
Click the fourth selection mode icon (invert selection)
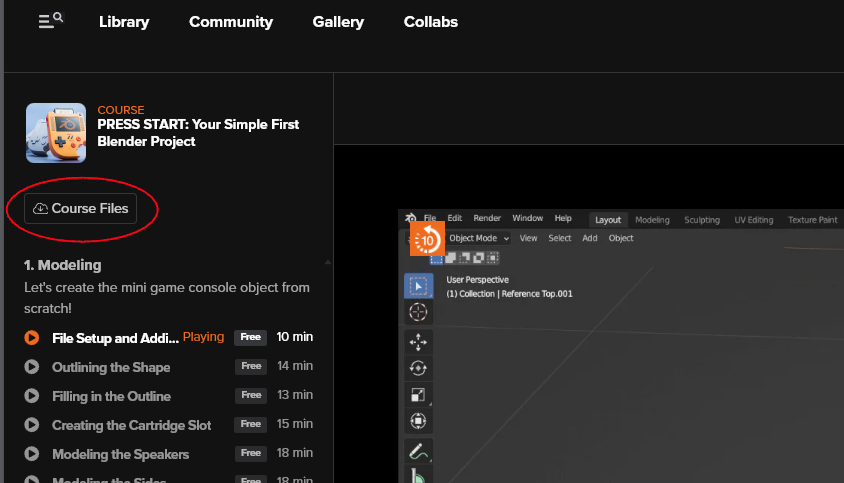[x=479, y=258]
